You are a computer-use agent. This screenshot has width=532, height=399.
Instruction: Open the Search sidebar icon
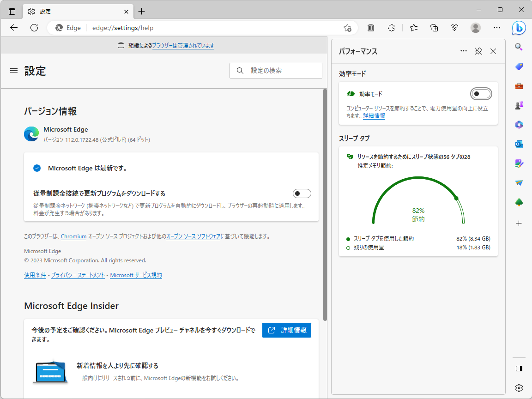pyautogui.click(x=519, y=46)
